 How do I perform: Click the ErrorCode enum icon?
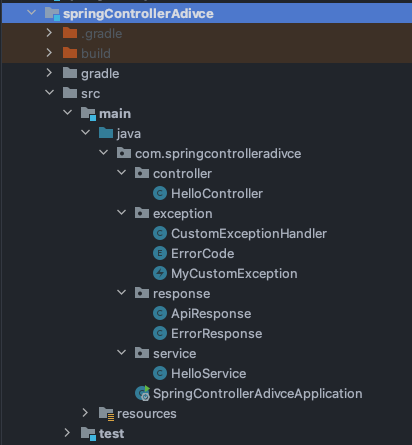click(160, 253)
